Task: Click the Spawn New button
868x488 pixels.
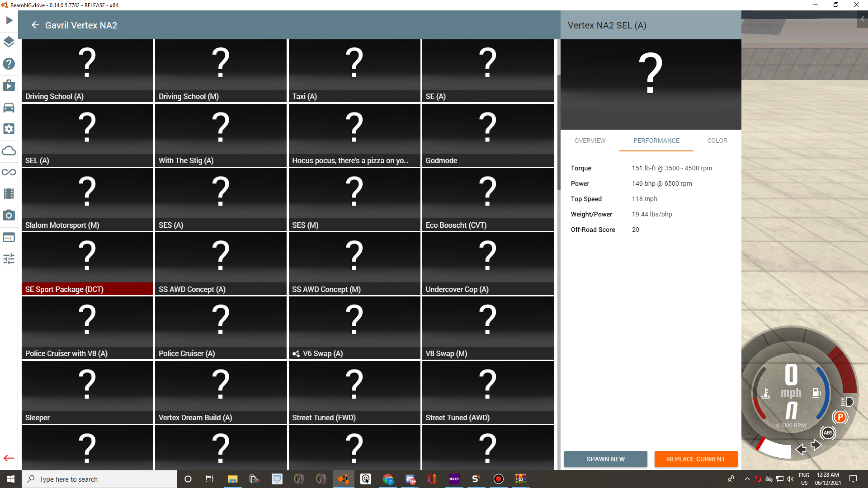Action: (x=606, y=459)
